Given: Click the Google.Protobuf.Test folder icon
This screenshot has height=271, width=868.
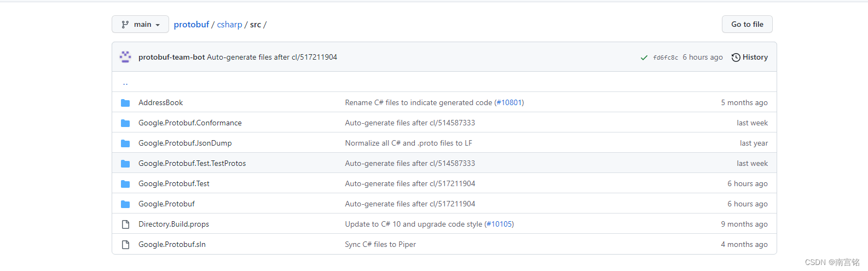Looking at the screenshot, I should pyautogui.click(x=125, y=184).
